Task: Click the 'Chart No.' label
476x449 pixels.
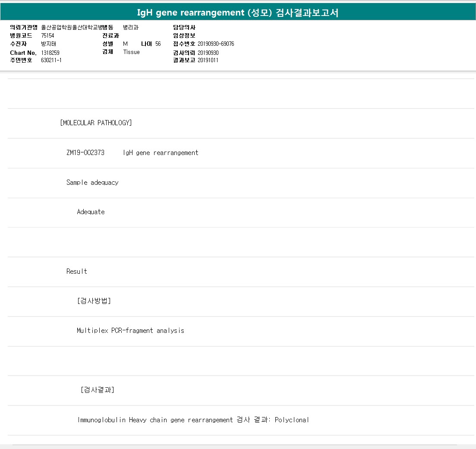Action: pyautogui.click(x=23, y=53)
